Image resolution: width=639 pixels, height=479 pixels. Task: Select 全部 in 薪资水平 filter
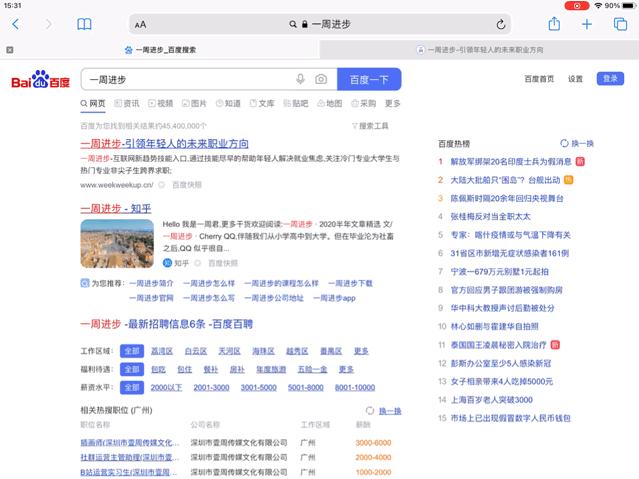[132, 387]
